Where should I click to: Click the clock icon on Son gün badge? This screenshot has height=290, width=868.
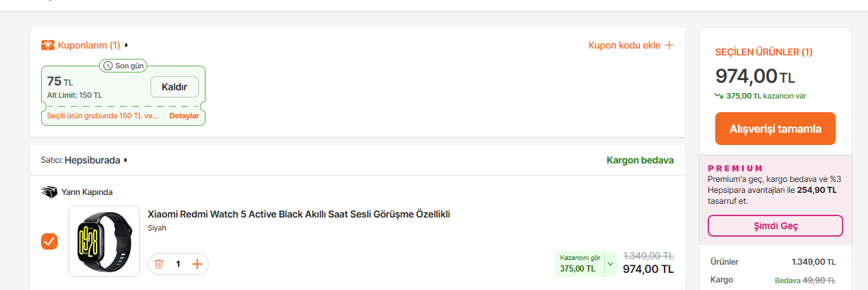(x=108, y=66)
